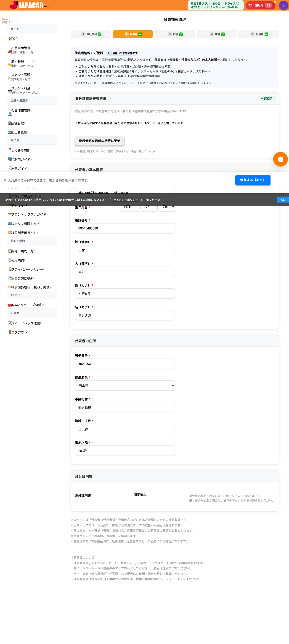The width and height of the screenshot is (289, 644).
Task: Open 会員情報管理 in sidebar
Action: (21, 111)
